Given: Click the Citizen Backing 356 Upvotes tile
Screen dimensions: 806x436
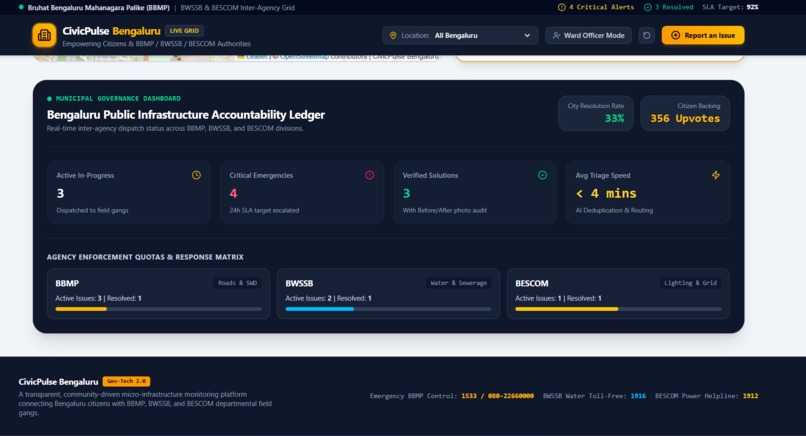Looking at the screenshot, I should [x=685, y=113].
